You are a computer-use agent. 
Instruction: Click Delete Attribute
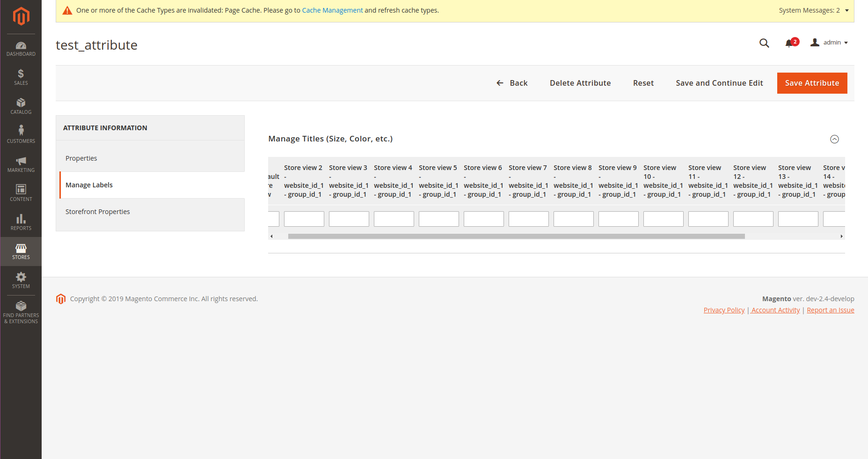point(580,83)
